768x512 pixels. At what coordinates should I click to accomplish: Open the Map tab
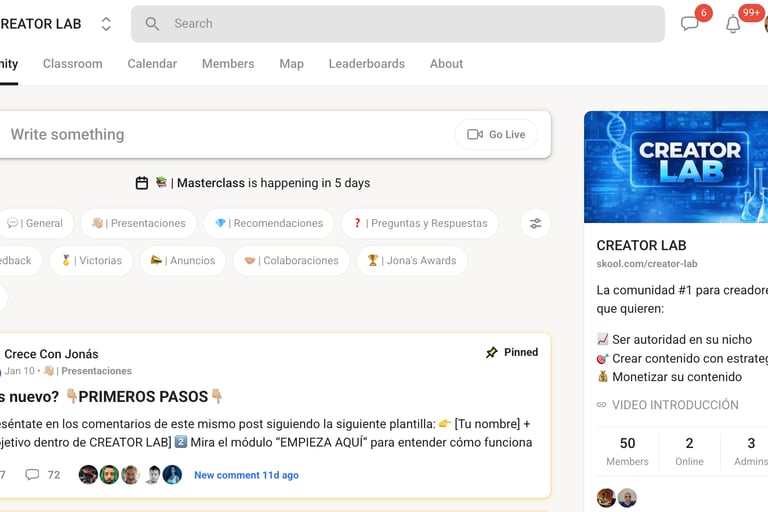pos(291,64)
